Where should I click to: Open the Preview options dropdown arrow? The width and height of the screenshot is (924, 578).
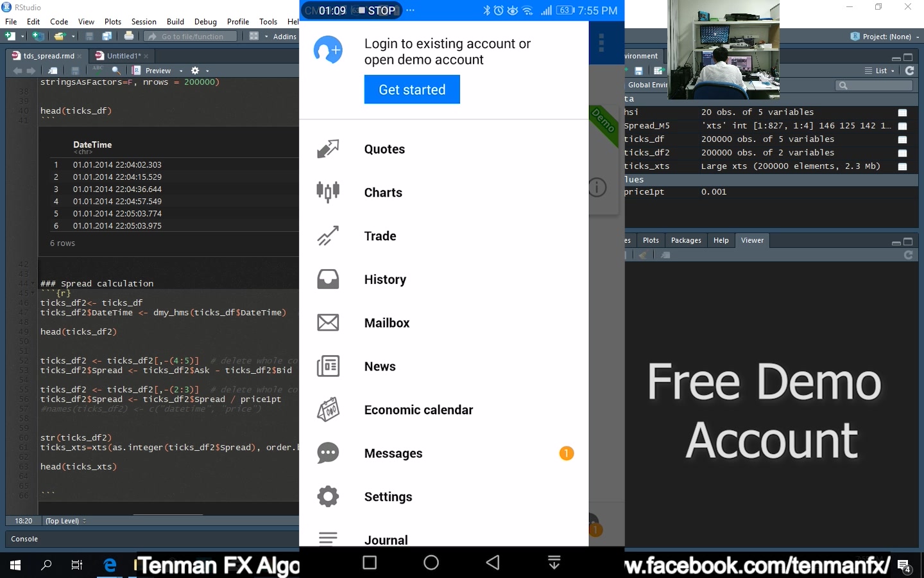coord(181,71)
